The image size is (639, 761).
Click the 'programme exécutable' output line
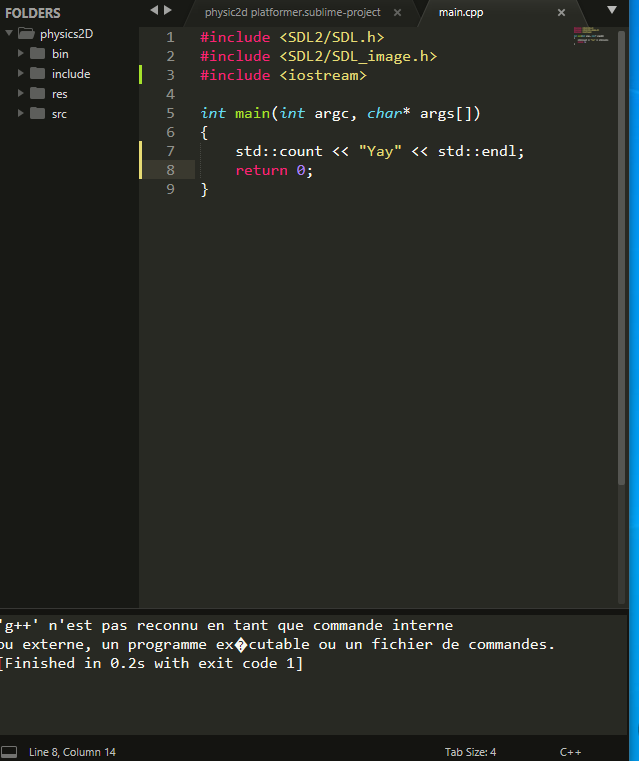[277, 645]
